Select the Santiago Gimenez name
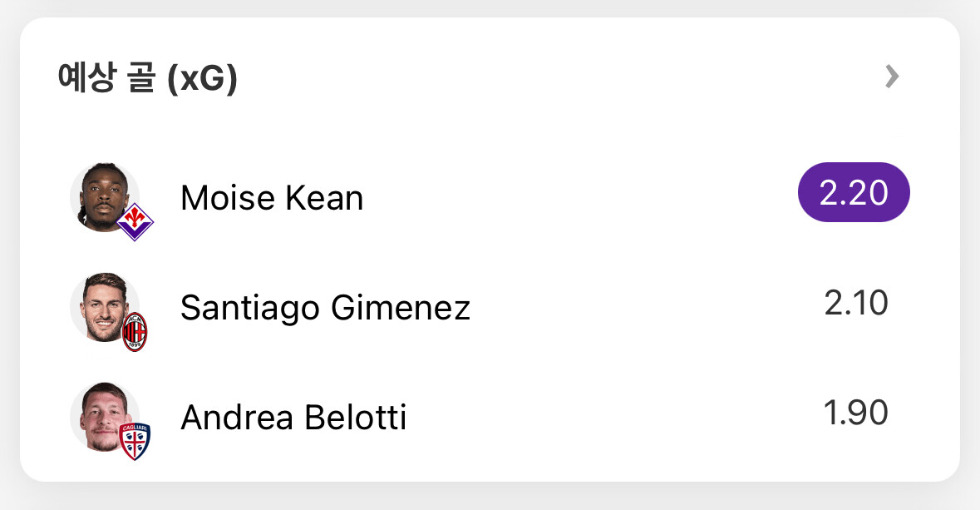This screenshot has width=980, height=510. click(x=325, y=308)
